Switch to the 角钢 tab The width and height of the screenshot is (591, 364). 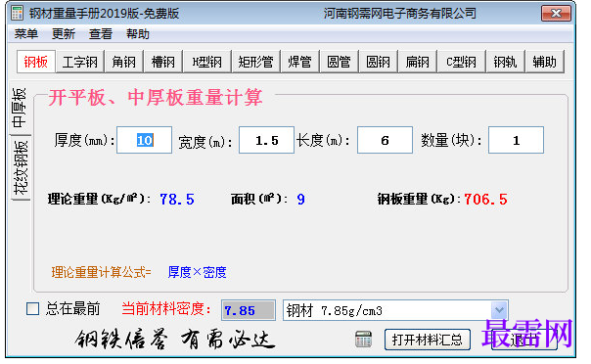pos(123,62)
